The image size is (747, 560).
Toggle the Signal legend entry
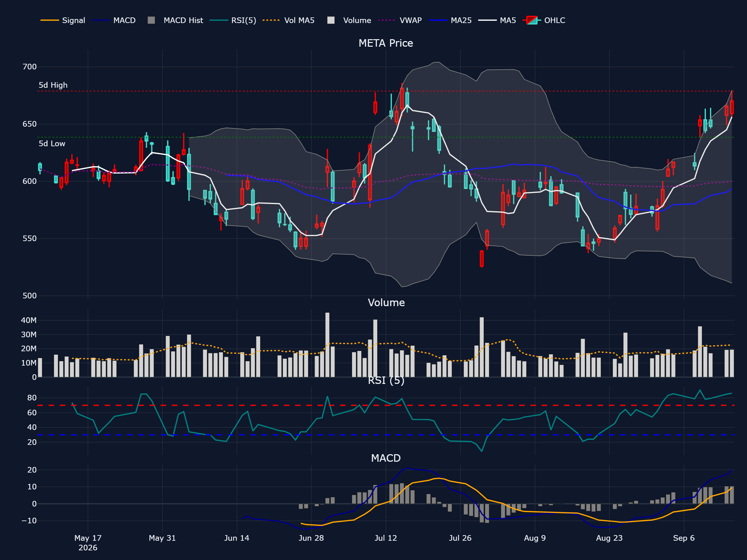tap(63, 20)
